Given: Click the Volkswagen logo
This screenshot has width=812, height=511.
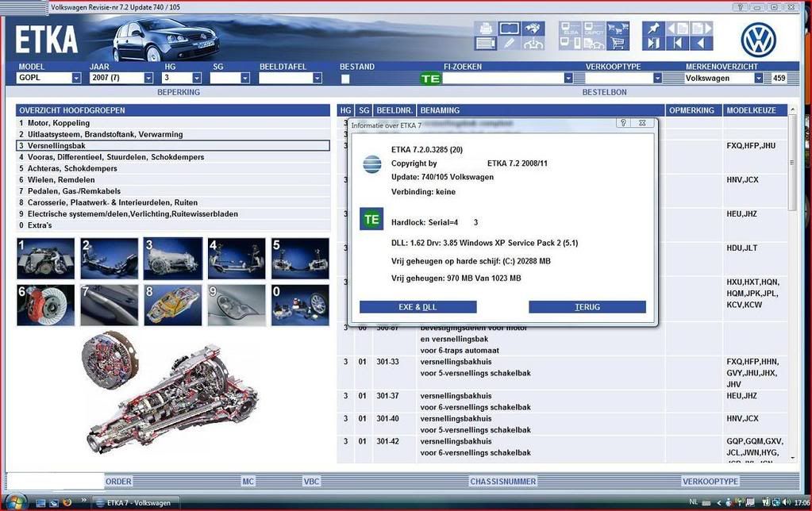Looking at the screenshot, I should click(x=758, y=40).
